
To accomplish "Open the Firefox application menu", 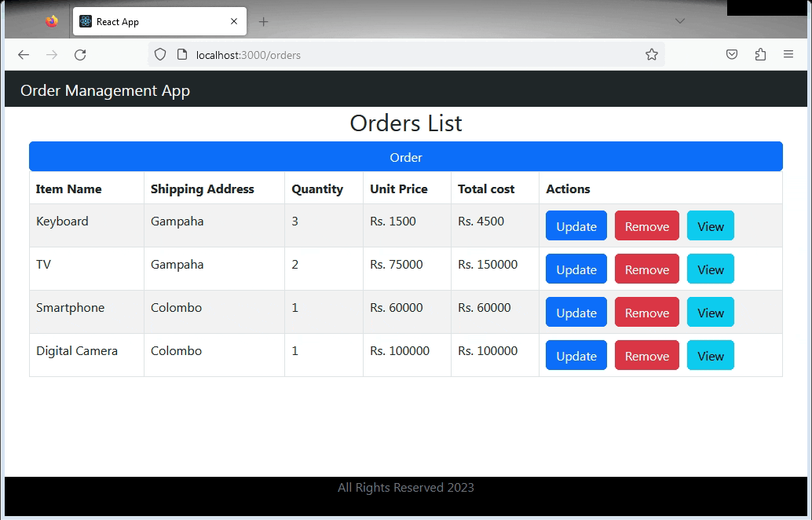I will coord(788,55).
